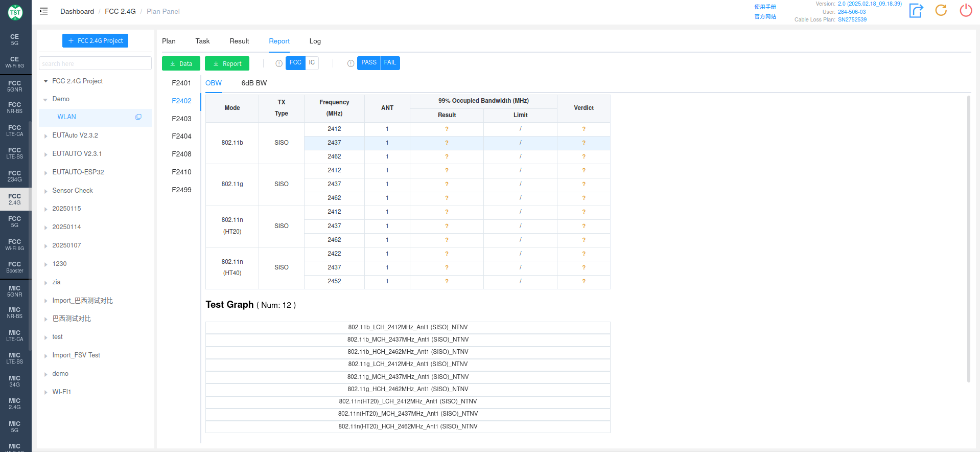Open the 使用手册 user manual link
The height and width of the screenshot is (452, 980).
[x=765, y=7]
